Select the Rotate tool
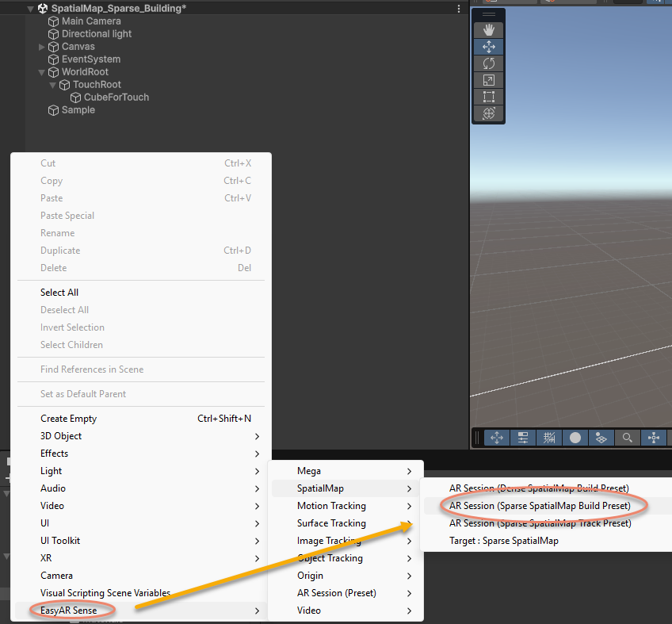Screen dimensions: 672x624 [x=489, y=63]
